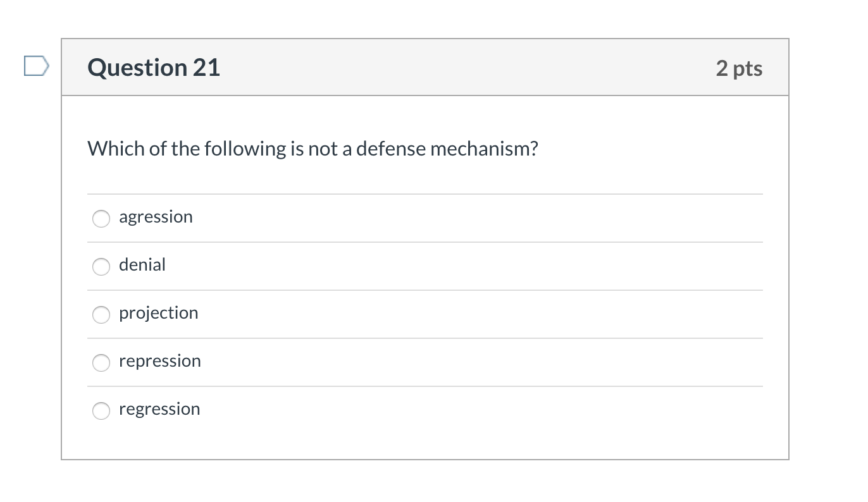Select the radio button for denial
Viewport: 868px width, 502px height.
pyautogui.click(x=101, y=266)
